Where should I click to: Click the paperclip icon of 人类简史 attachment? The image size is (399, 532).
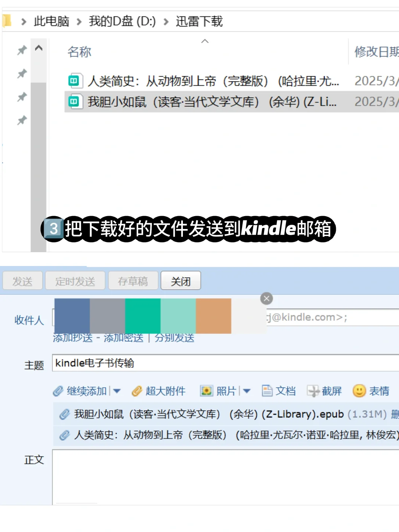pyautogui.click(x=64, y=435)
